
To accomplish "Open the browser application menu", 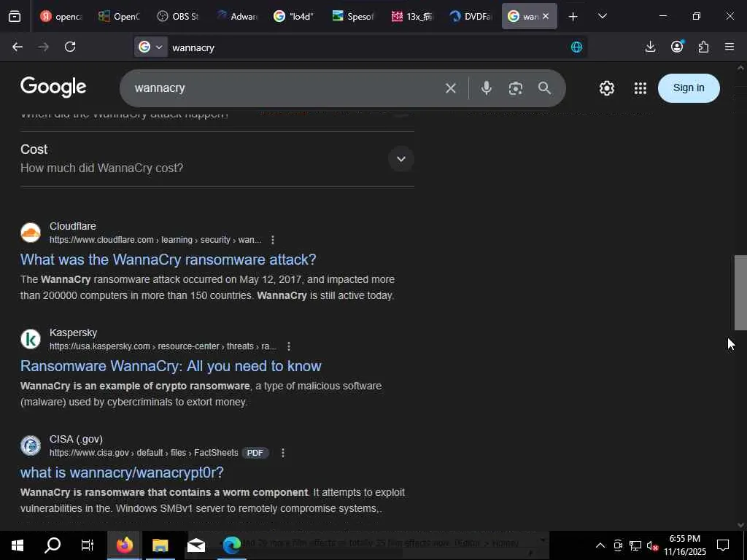I will pos(729,47).
